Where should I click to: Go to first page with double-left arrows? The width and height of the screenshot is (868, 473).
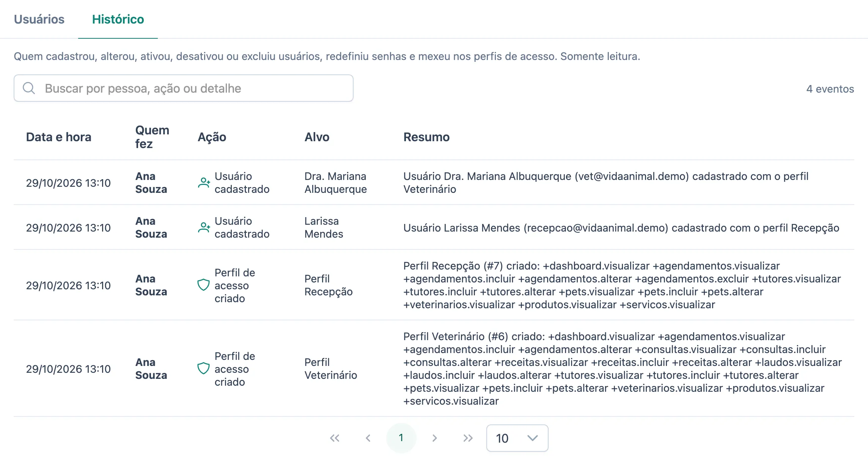(335, 438)
